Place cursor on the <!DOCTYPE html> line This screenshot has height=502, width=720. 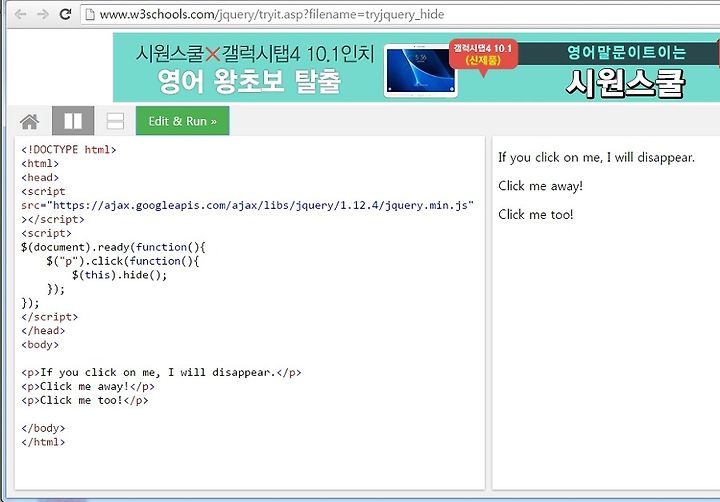[x=68, y=150]
